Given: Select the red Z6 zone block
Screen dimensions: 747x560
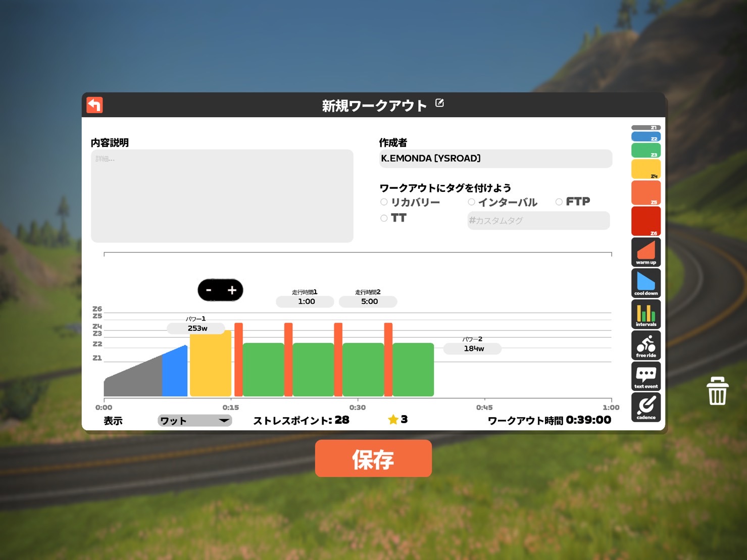Looking at the screenshot, I should pyautogui.click(x=646, y=221).
